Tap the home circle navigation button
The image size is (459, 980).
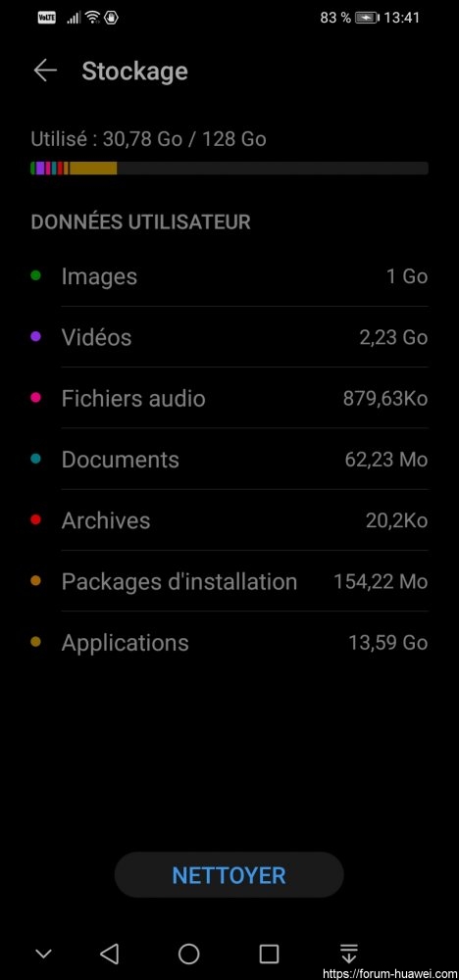tap(189, 954)
